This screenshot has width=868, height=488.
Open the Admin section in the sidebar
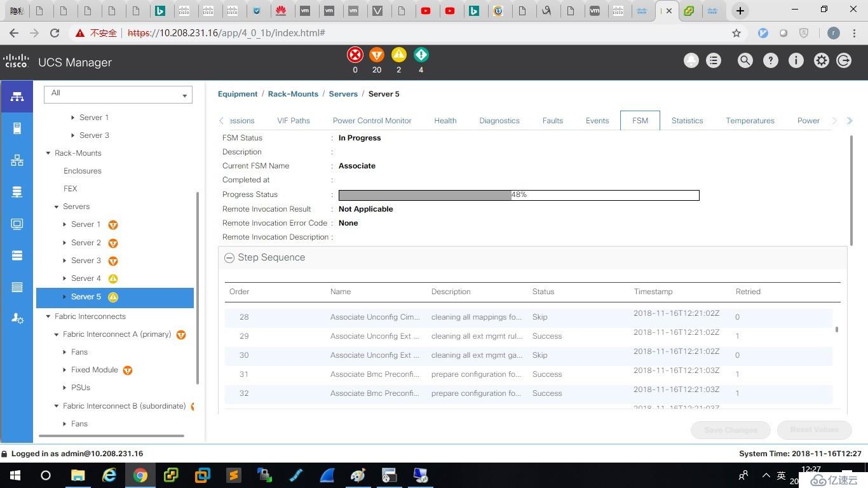[17, 319]
